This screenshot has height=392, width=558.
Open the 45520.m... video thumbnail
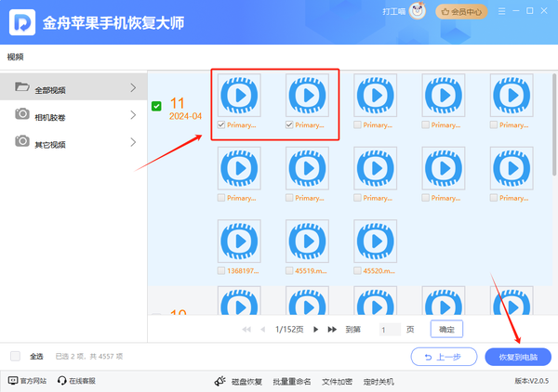pyautogui.click(x=376, y=241)
